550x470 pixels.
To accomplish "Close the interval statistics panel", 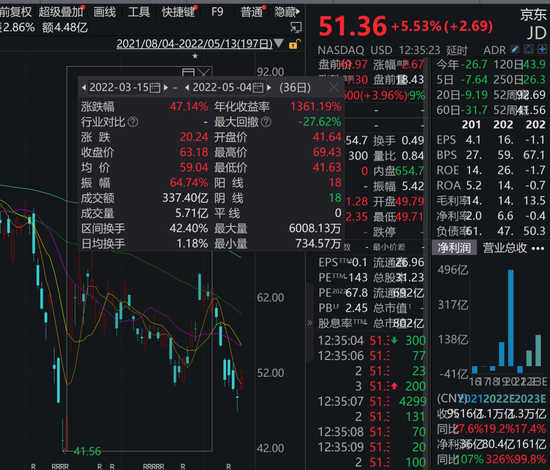I will coord(334,87).
